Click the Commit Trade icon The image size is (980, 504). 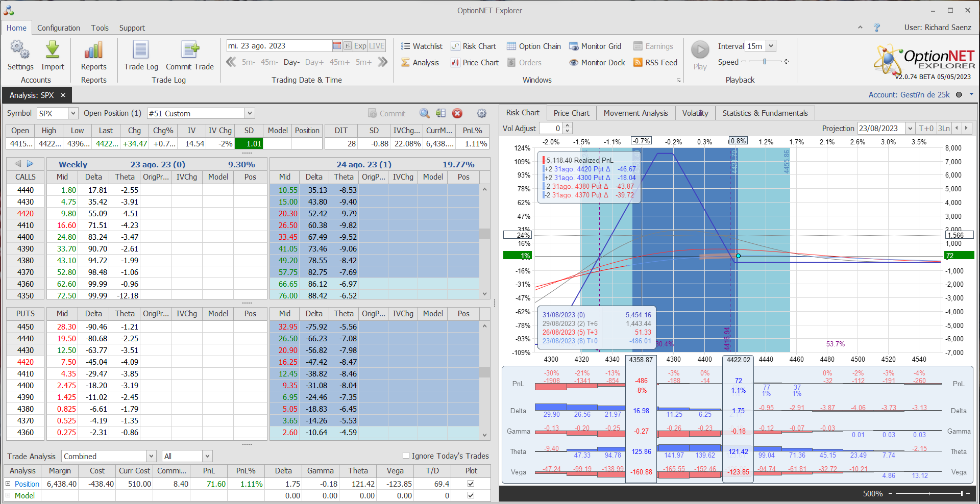189,50
